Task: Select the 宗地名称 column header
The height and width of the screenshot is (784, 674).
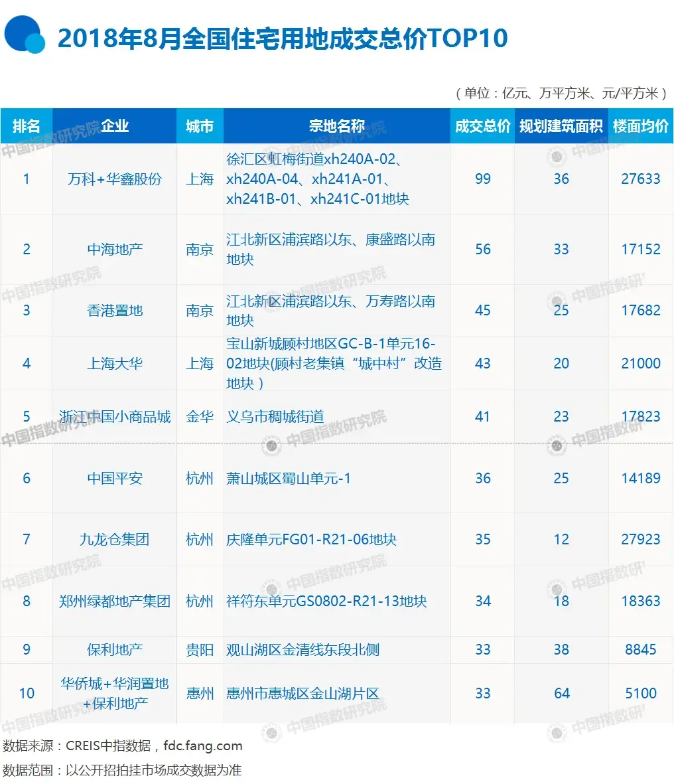Action: click(x=336, y=126)
